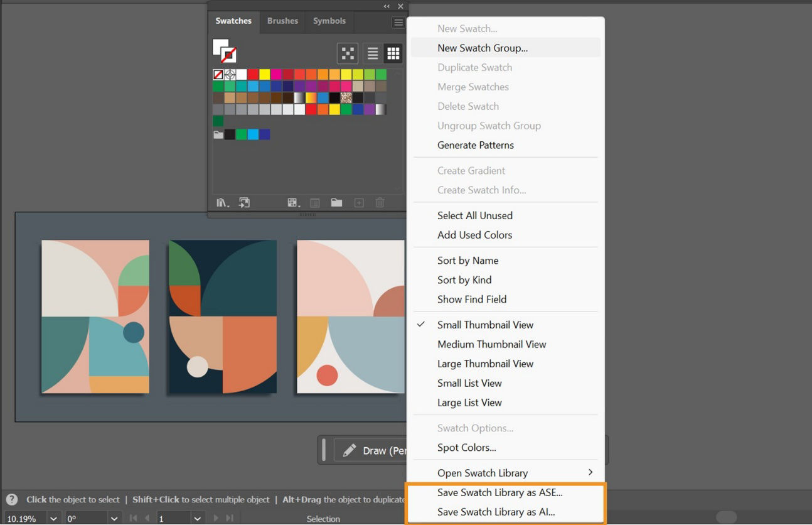This screenshot has width=812, height=525.
Task: Open the Swatches panel flyout menu icon
Action: 398,22
